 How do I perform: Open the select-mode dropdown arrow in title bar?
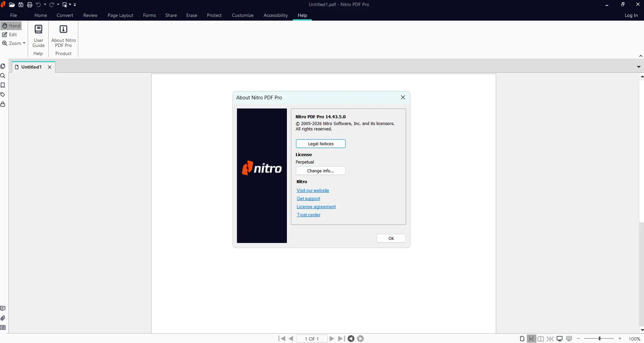coord(70,5)
